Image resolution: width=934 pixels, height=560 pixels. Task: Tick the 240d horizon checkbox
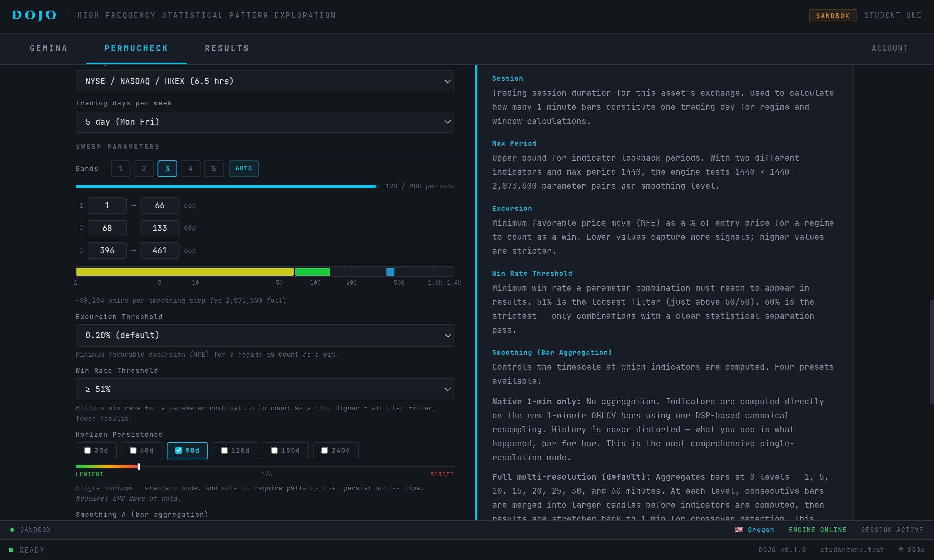[x=325, y=451]
